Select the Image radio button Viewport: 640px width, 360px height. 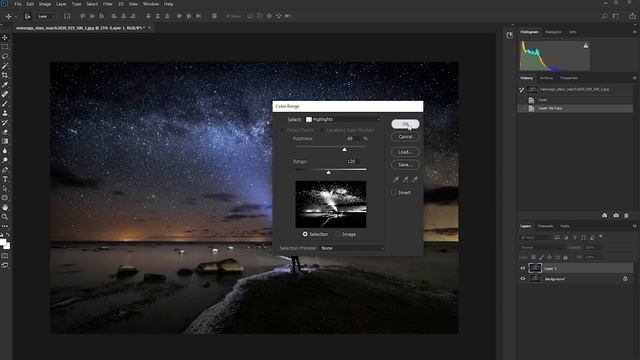coord(338,234)
